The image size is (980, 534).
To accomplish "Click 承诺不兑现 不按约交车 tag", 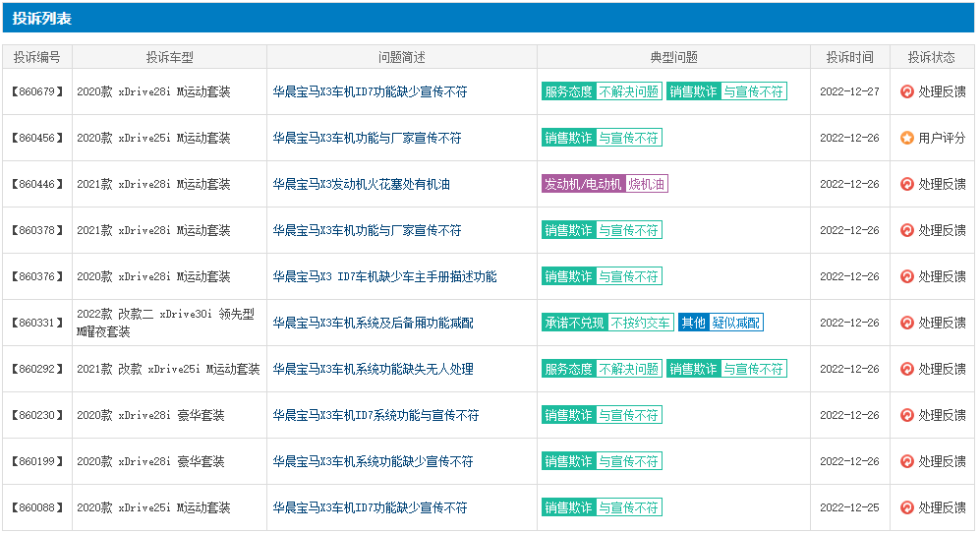I will click(x=608, y=324).
